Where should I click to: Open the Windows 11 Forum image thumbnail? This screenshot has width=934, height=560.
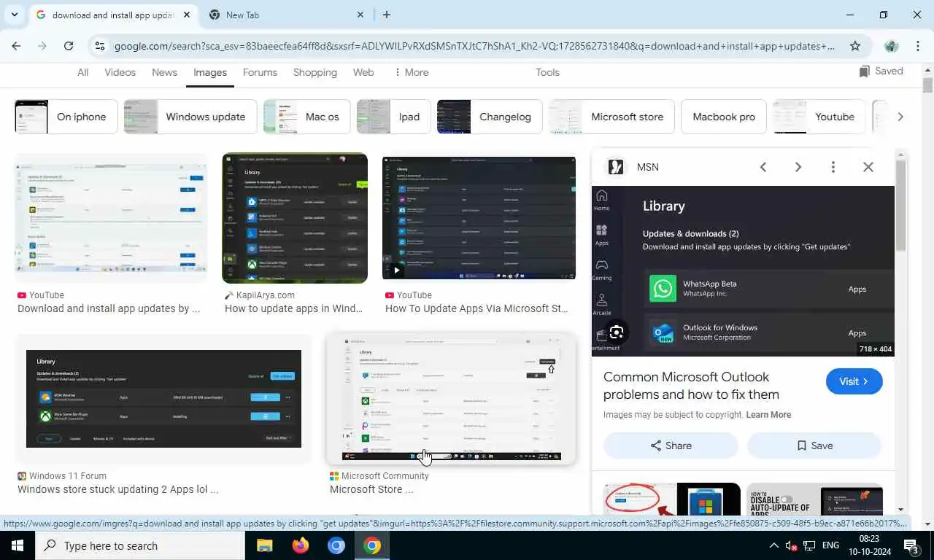tap(163, 399)
